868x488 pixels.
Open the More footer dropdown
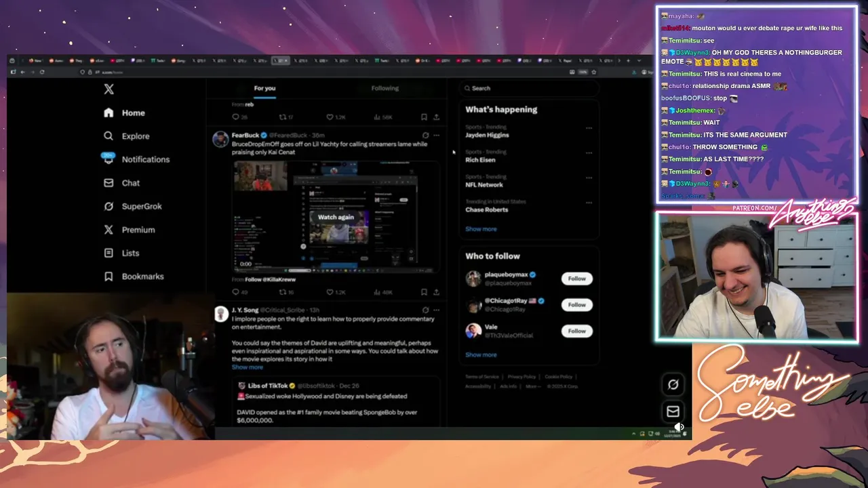coord(533,386)
